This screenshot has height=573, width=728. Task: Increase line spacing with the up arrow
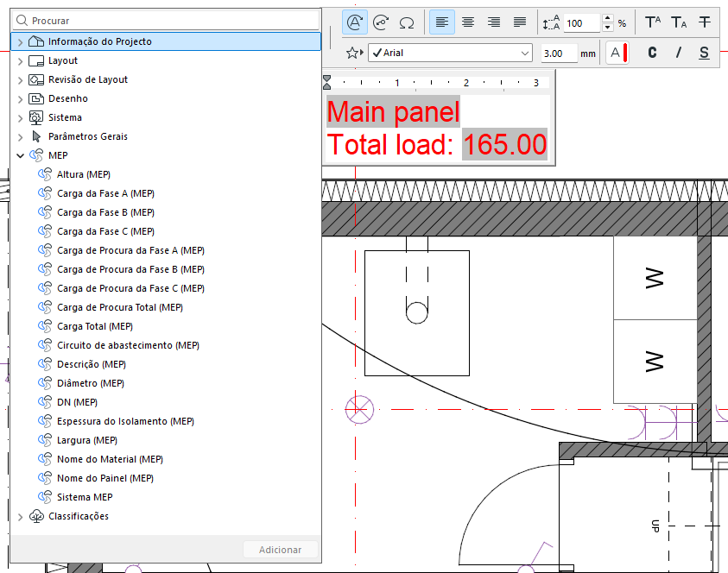[x=607, y=18]
